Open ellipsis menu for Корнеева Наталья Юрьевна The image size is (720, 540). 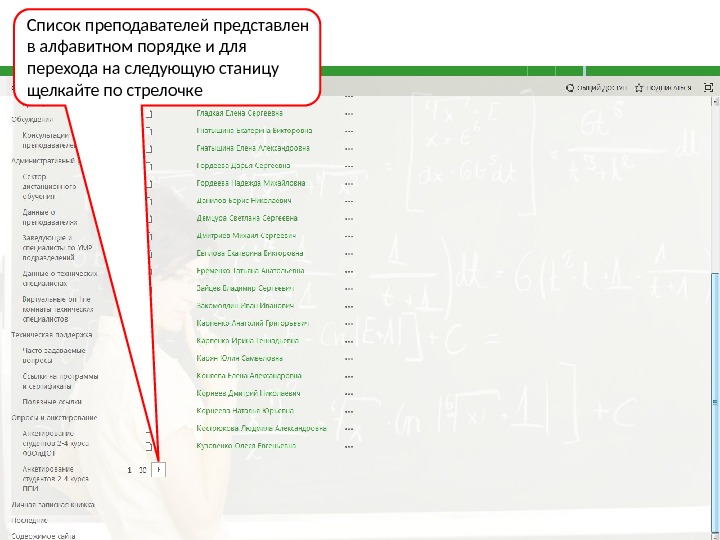(x=349, y=411)
